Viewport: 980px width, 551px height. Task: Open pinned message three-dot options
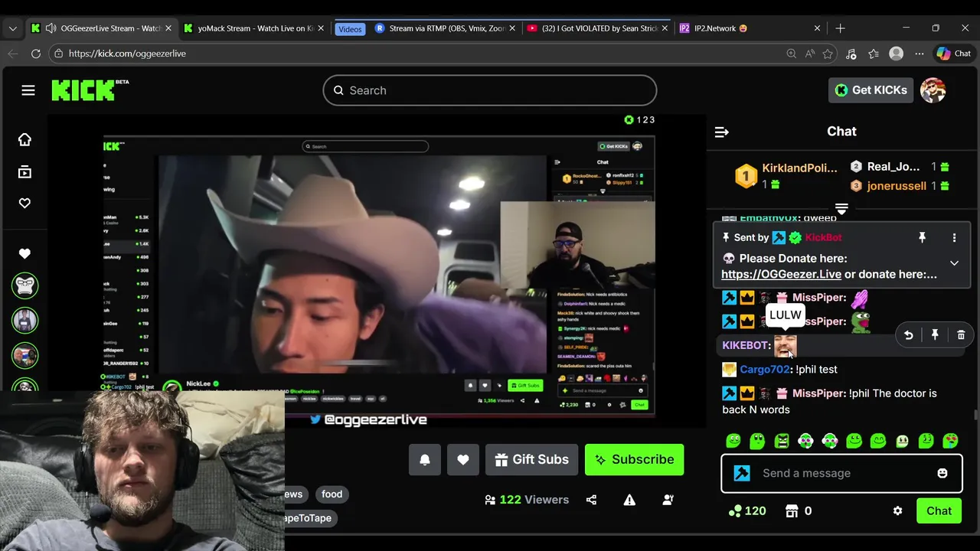954,238
